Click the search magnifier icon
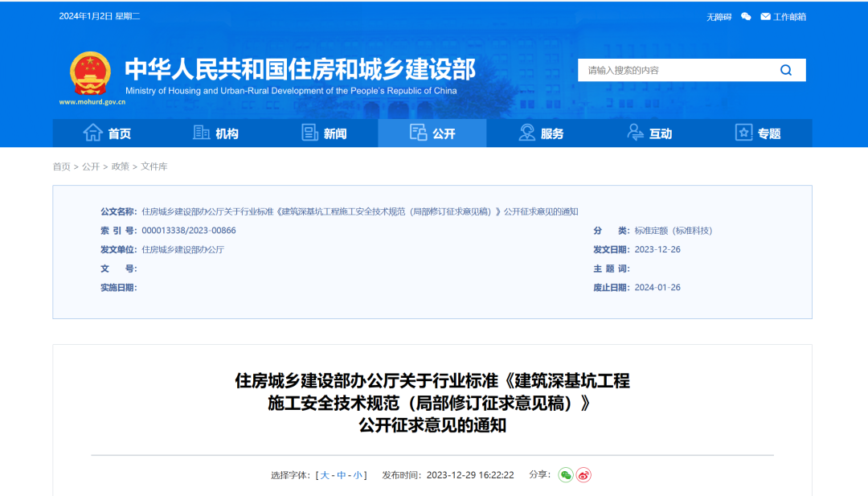This screenshot has height=496, width=868. tap(785, 70)
